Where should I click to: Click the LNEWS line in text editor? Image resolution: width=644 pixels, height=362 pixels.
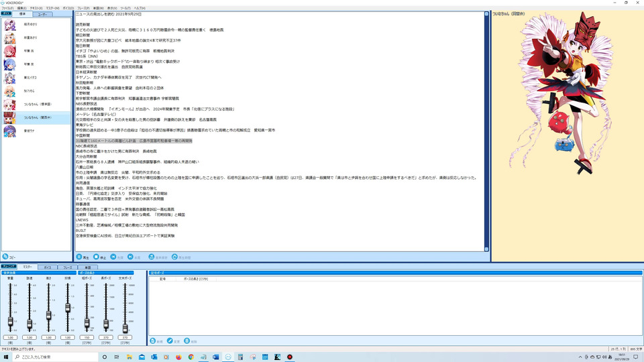pos(82,220)
